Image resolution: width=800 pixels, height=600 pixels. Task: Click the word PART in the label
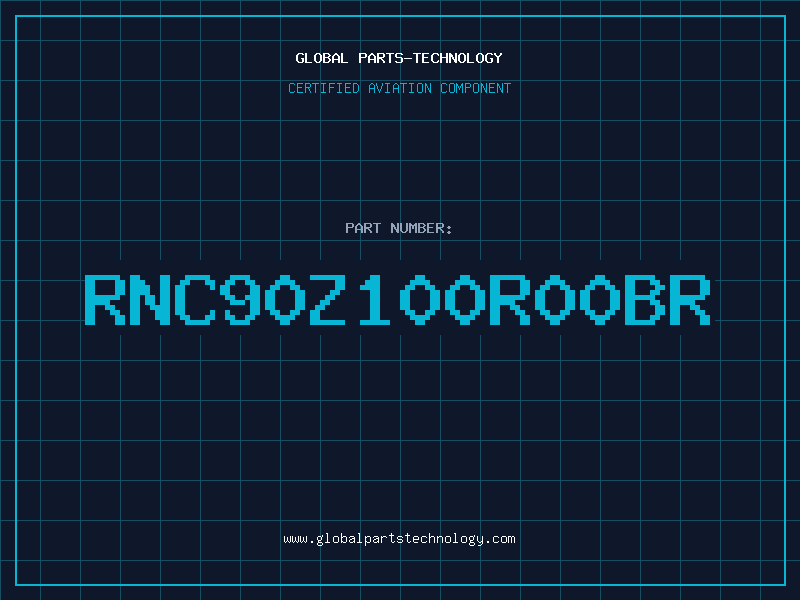tap(363, 228)
